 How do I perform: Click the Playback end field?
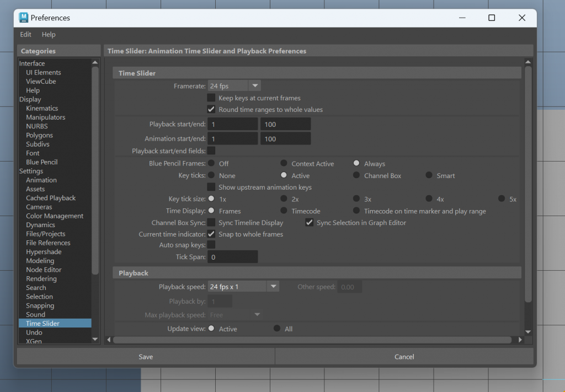point(286,124)
